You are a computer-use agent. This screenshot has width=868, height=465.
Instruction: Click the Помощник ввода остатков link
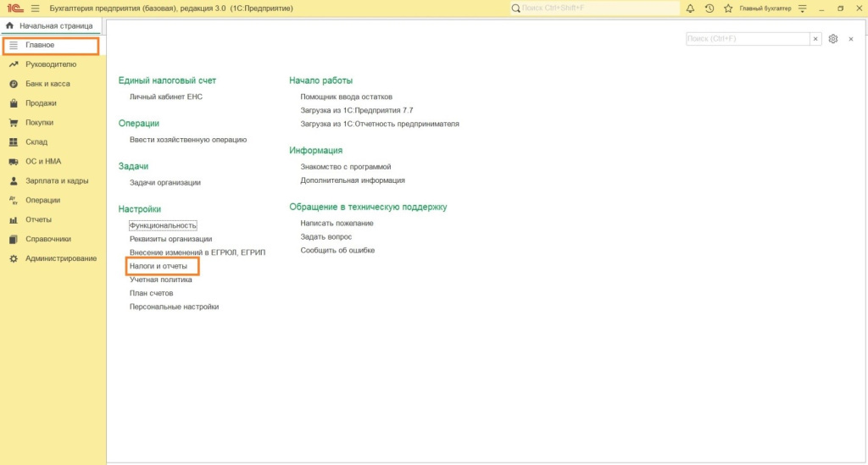pos(346,97)
